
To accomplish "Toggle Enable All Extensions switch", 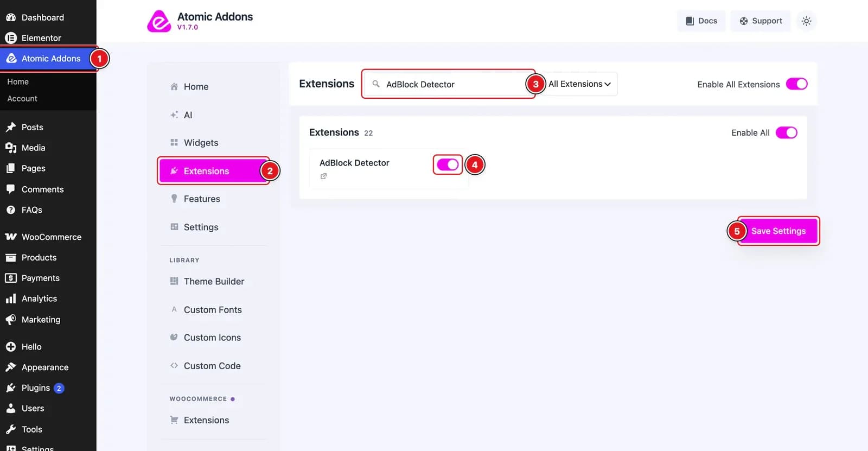I will pos(796,84).
